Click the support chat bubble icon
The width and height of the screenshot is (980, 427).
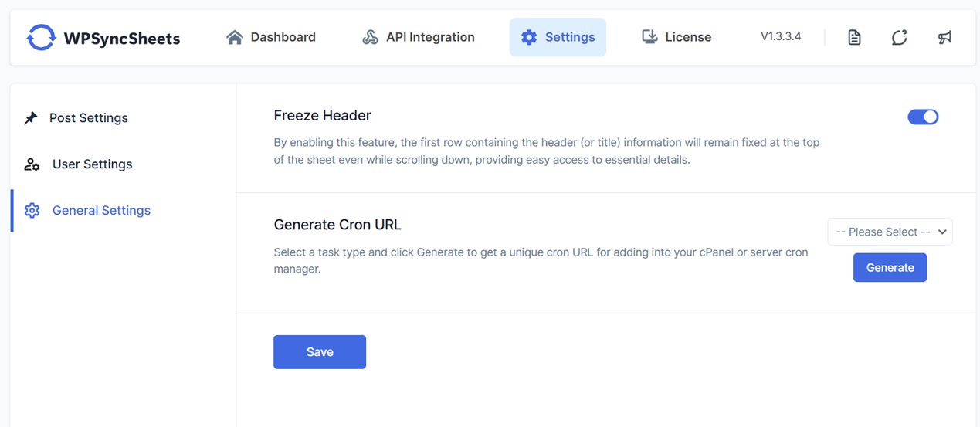coord(899,37)
